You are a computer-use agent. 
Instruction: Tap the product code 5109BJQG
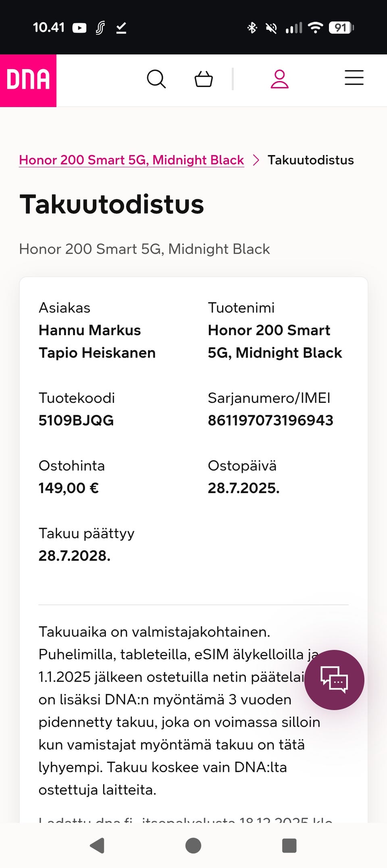pyautogui.click(x=76, y=421)
